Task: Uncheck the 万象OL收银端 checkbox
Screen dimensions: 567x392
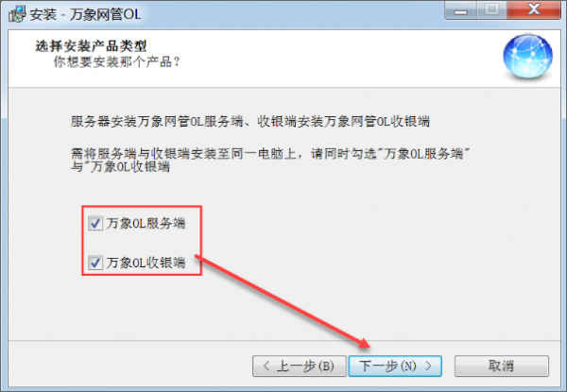Action: click(x=95, y=263)
